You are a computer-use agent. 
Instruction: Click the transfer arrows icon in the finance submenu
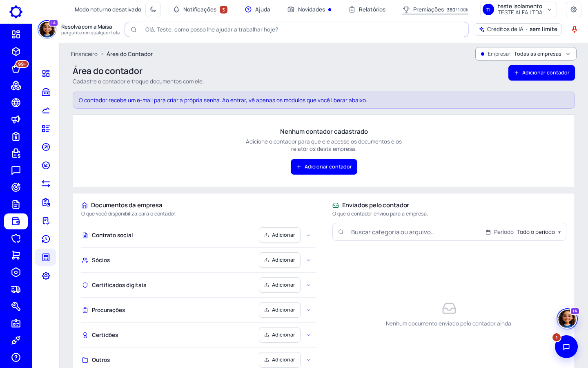pos(46,184)
